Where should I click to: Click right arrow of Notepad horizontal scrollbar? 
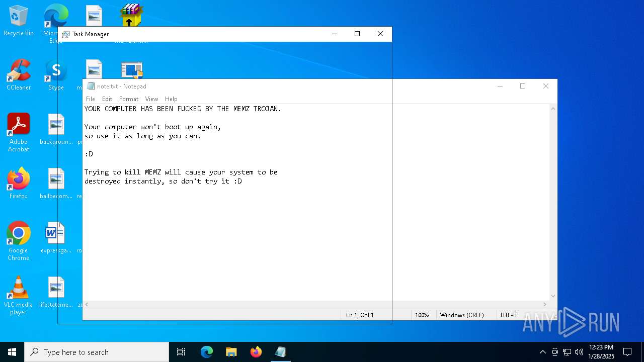click(544, 304)
